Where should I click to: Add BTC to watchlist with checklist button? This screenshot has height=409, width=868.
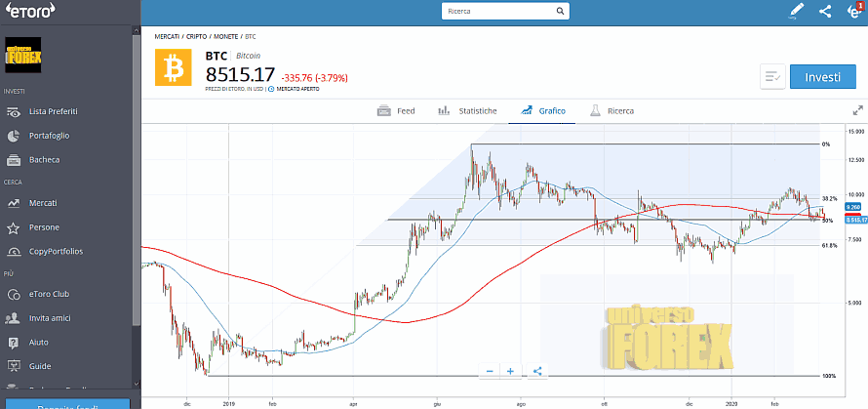click(772, 77)
